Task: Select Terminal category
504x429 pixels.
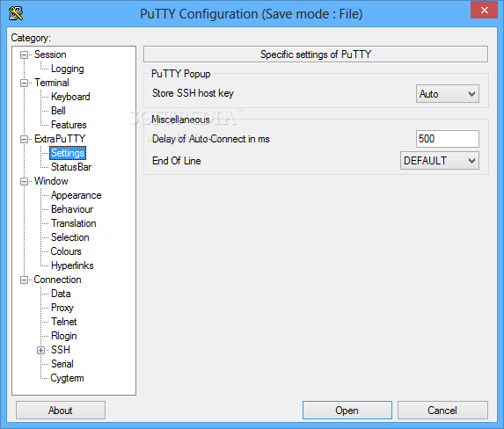Action: (52, 83)
